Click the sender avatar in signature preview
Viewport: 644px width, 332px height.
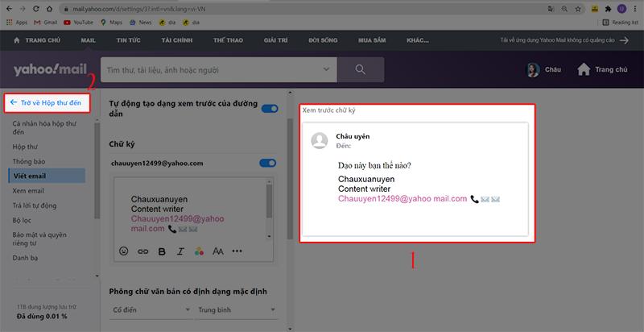(320, 140)
